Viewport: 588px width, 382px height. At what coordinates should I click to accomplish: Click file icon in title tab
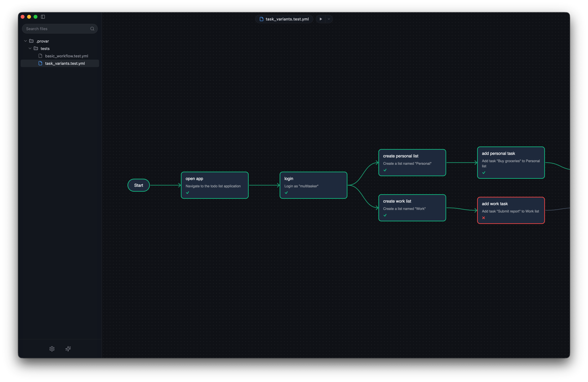coord(262,19)
